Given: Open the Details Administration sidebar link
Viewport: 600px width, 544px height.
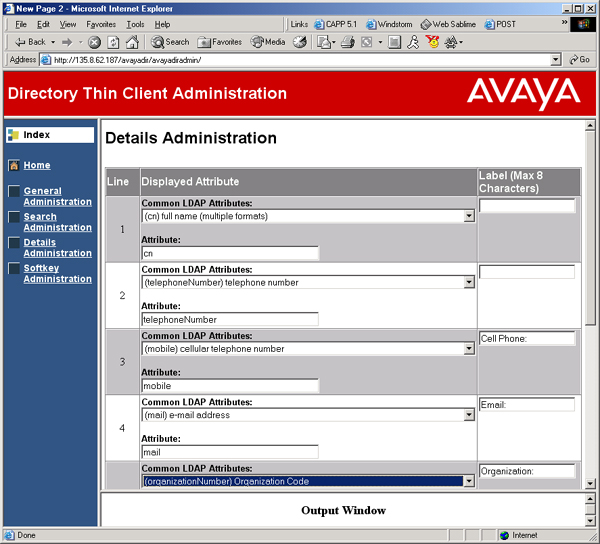Looking at the screenshot, I should coord(57,248).
